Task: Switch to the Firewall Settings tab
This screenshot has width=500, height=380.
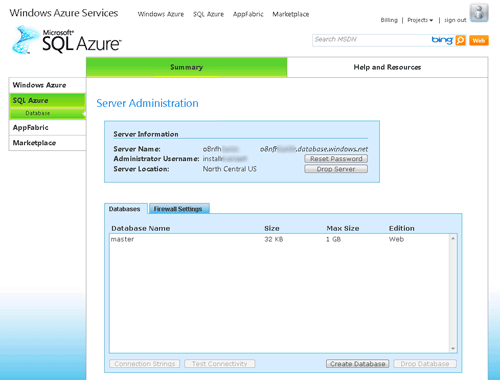Action: pyautogui.click(x=179, y=209)
